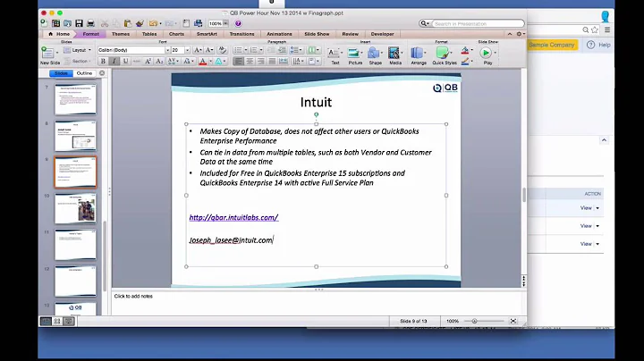Open the Arrange tool
The image size is (644, 361).
[417, 53]
